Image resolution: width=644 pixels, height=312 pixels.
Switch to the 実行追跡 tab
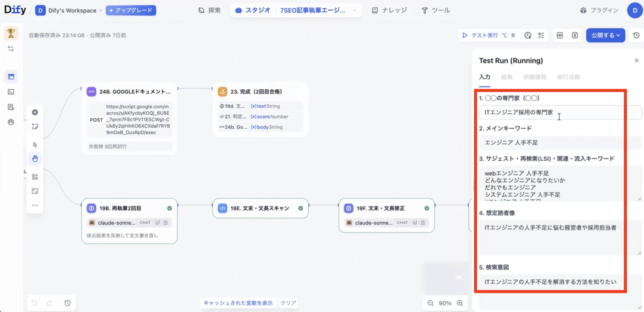(x=568, y=77)
